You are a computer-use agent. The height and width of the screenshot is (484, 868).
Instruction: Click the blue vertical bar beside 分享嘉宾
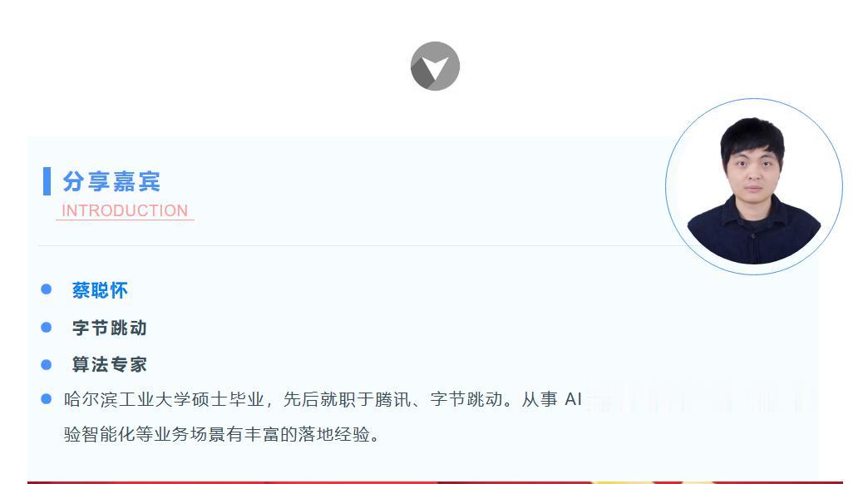47,181
